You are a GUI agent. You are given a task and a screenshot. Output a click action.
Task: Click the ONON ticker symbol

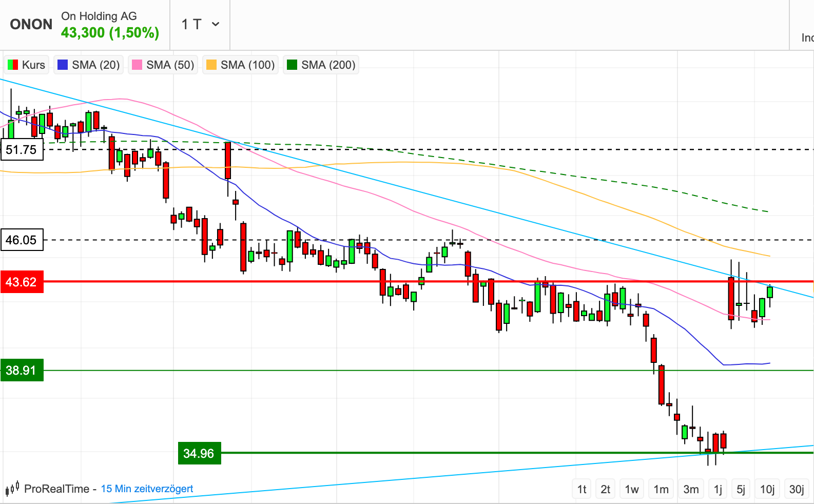pyautogui.click(x=31, y=24)
